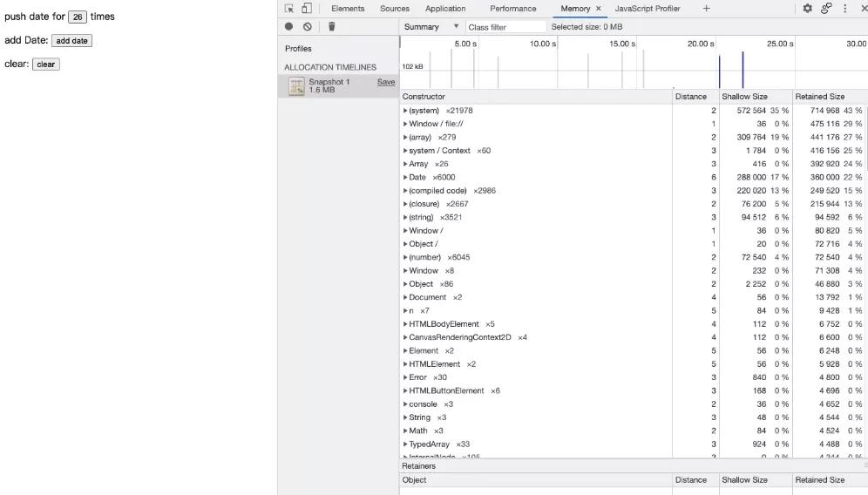868x495 pixels.
Task: Select the String ×3 row
Action: [x=634, y=417]
